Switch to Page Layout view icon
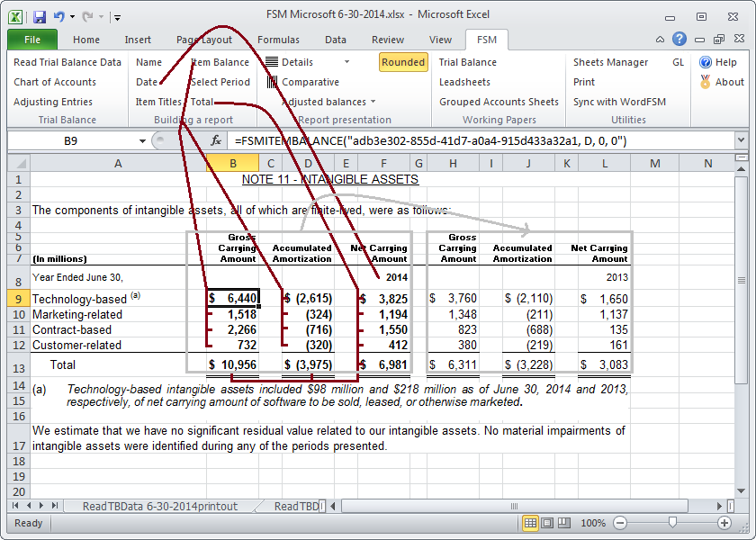 coord(547,523)
